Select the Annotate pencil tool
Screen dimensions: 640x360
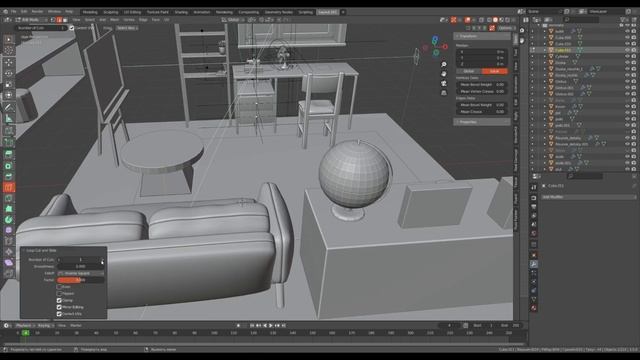9,107
